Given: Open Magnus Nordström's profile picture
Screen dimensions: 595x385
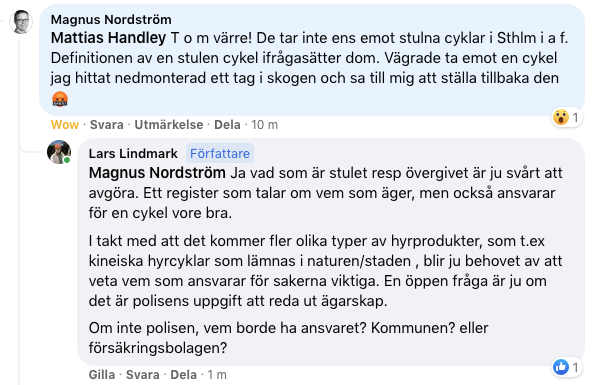Looking at the screenshot, I should coord(21,22).
